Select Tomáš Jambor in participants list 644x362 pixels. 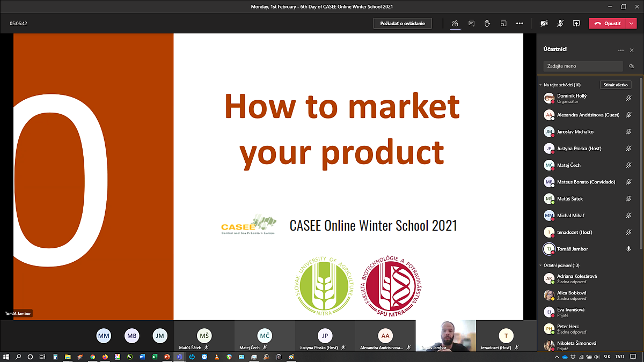(x=572, y=249)
